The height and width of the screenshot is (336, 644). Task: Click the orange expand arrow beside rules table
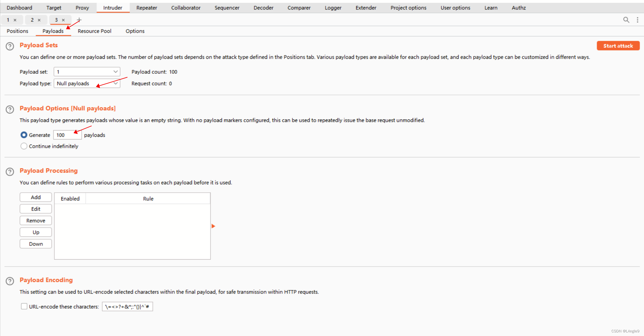(213, 226)
